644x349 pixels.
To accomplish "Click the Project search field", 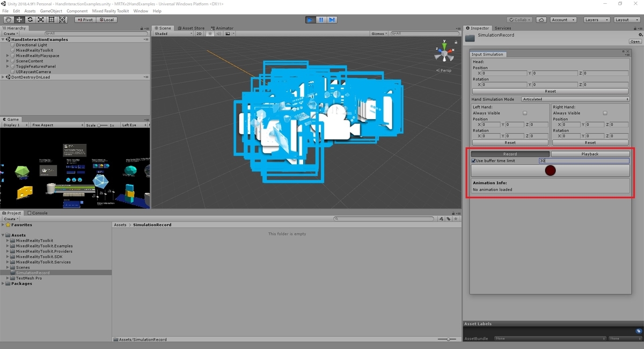I will coord(384,219).
